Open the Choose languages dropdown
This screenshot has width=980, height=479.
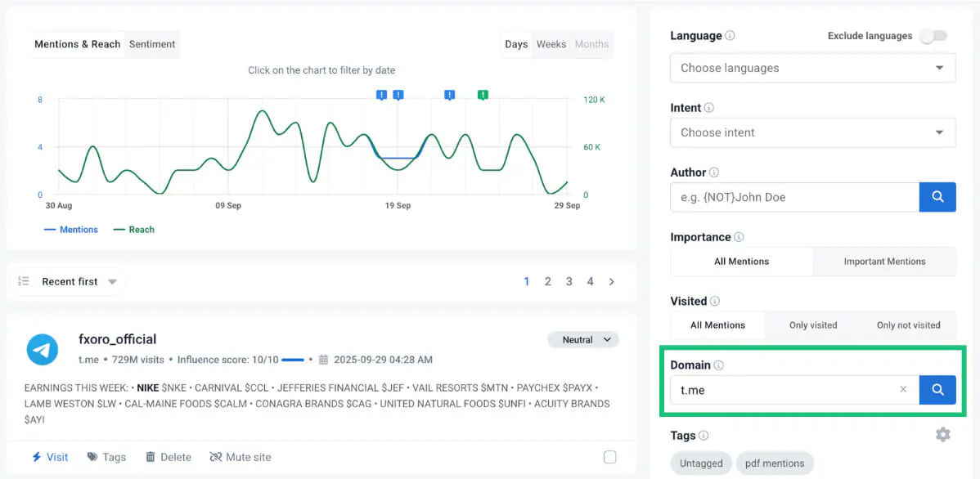tap(812, 68)
